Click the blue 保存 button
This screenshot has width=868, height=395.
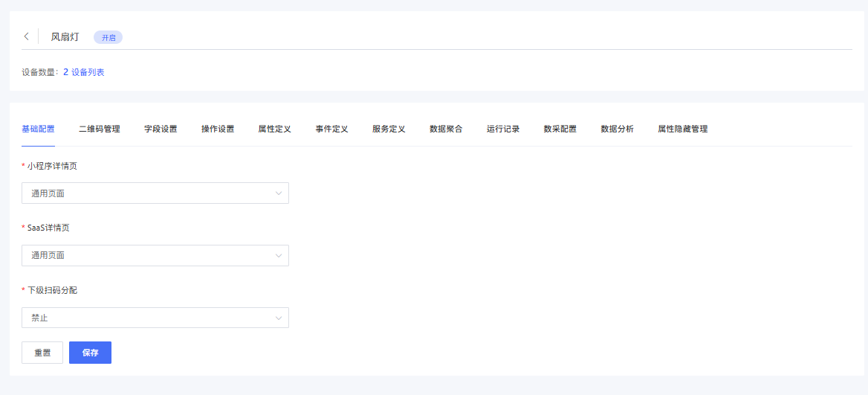pos(90,353)
